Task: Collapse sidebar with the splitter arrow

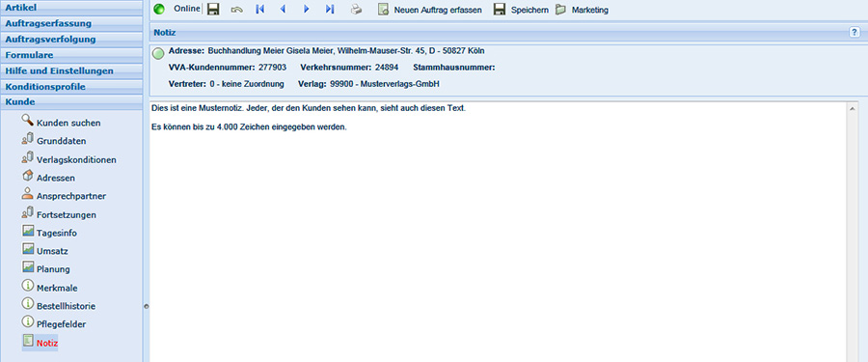Action: pos(147,306)
